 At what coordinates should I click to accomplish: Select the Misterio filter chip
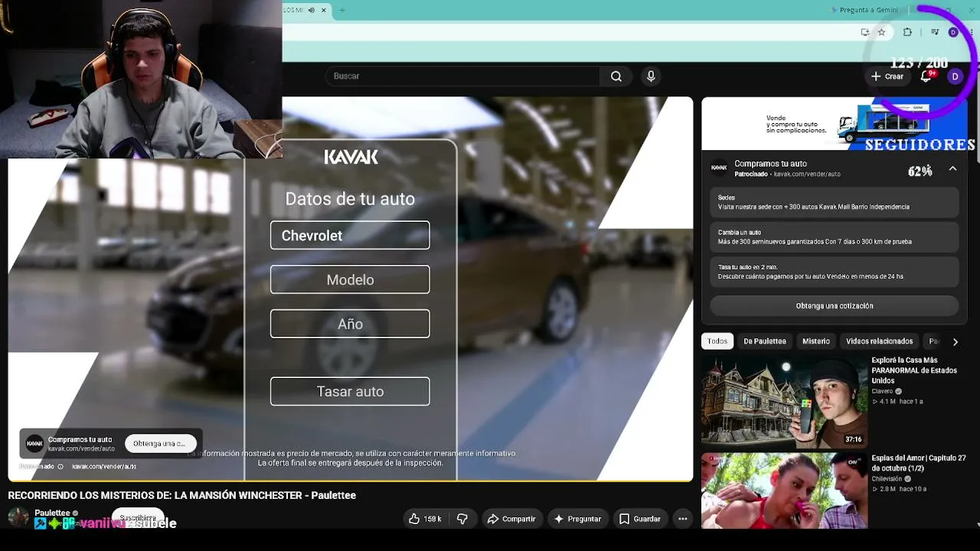(816, 341)
